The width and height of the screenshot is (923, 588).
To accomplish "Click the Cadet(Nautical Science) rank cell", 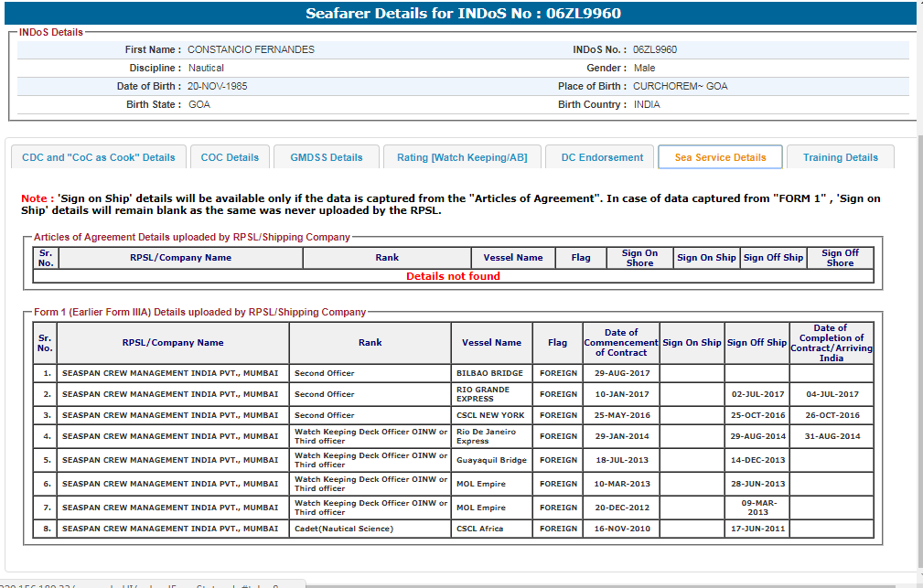I will [x=344, y=529].
